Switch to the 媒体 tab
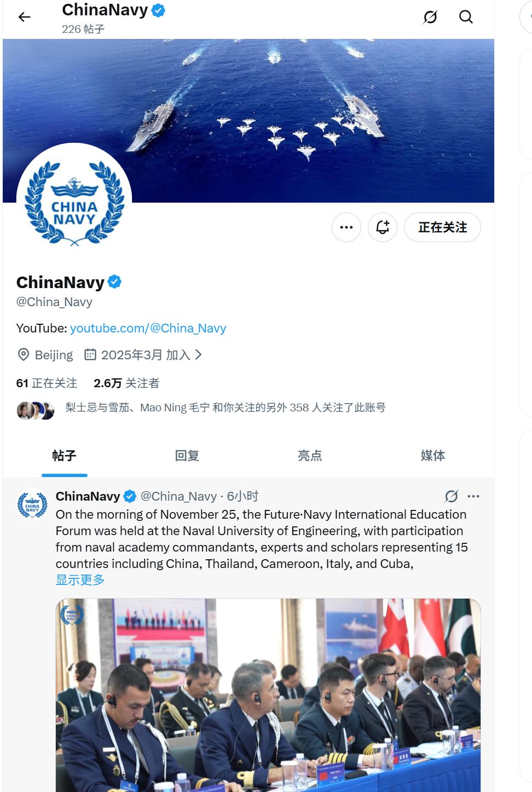532x792 pixels. point(432,456)
